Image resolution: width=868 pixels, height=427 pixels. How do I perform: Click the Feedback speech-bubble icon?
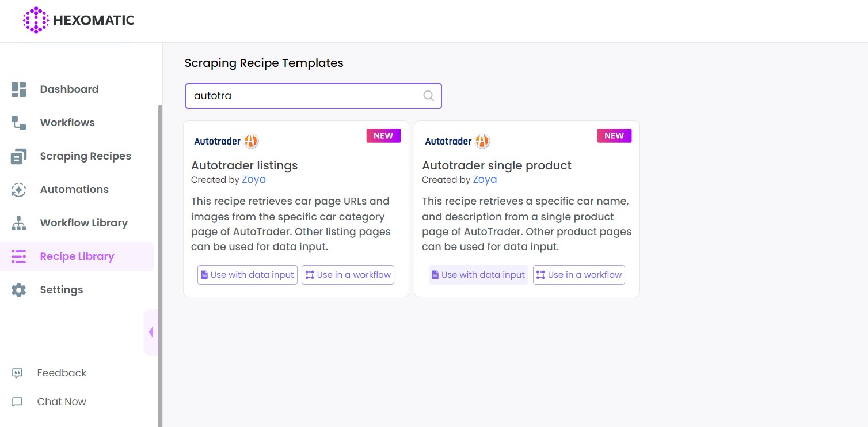point(17,373)
